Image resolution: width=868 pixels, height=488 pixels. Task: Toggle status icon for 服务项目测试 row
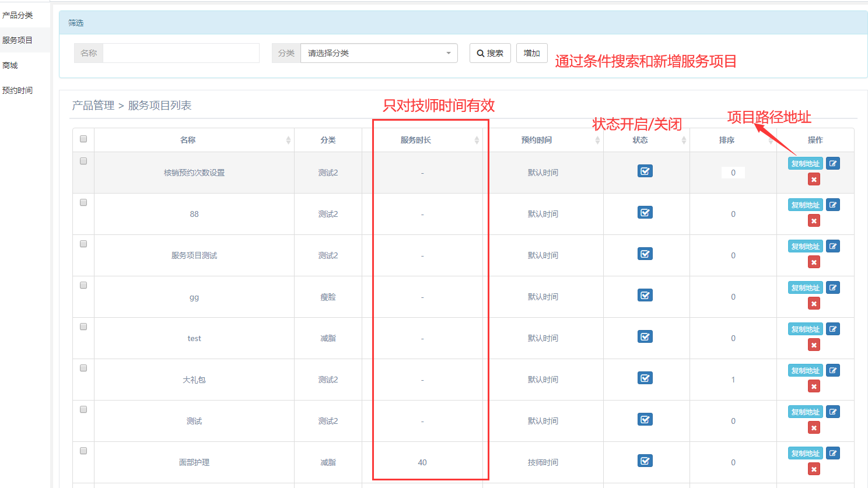pyautogui.click(x=645, y=254)
